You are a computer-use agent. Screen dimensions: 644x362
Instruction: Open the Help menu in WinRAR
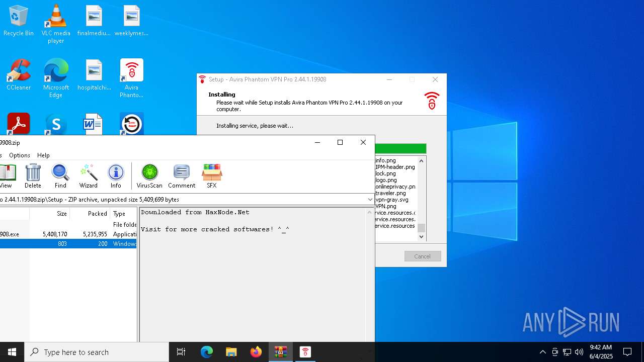point(43,155)
